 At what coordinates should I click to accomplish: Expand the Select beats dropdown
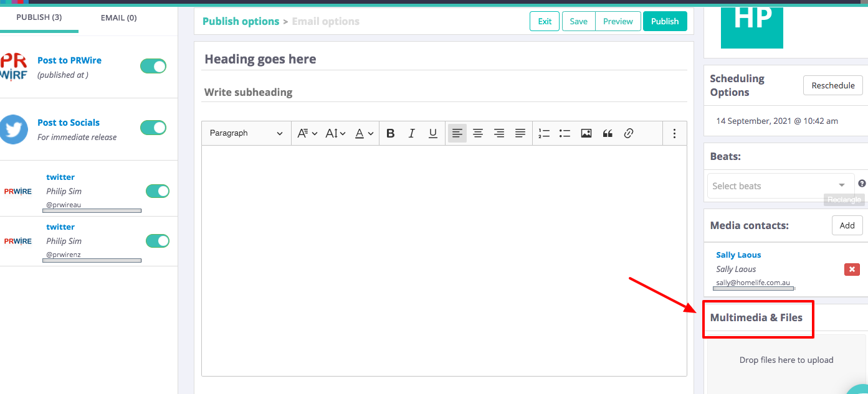pos(780,185)
